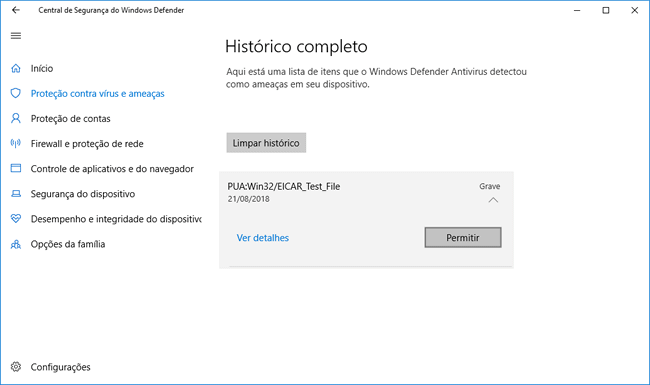The height and width of the screenshot is (385, 650).
Task: Collapse the EICAR_Test_File threat entry chevron
Action: coord(493,200)
